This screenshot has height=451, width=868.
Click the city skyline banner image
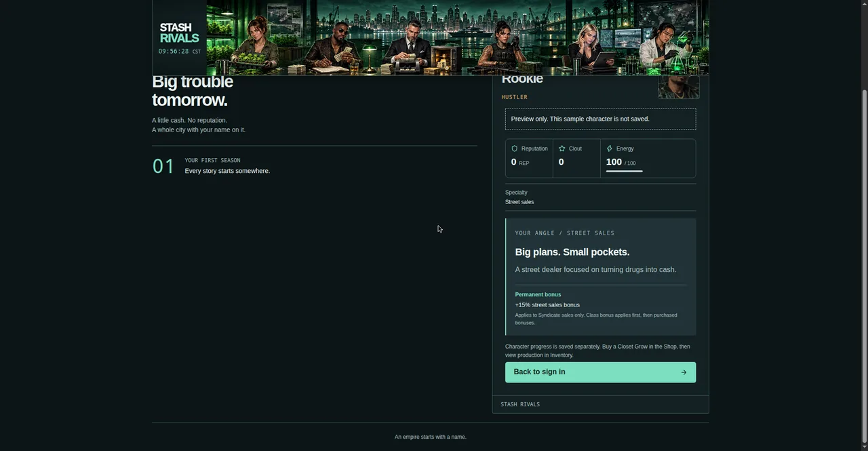[x=458, y=37]
